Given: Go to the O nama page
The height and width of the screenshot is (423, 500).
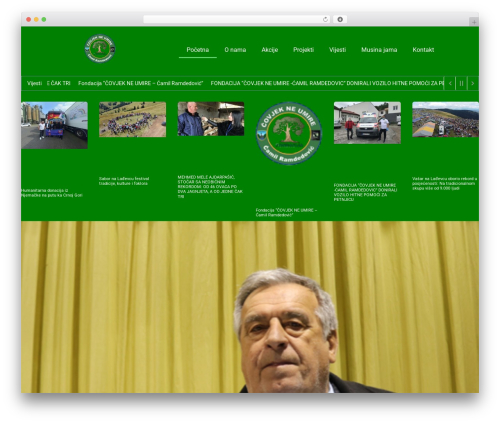Looking at the screenshot, I should pos(235,50).
